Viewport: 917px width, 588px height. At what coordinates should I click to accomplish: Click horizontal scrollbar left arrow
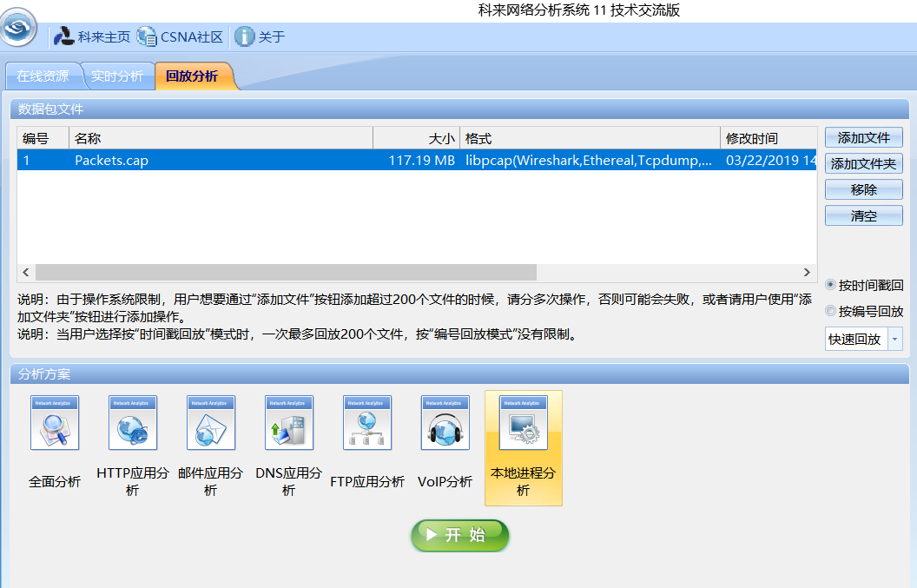[x=26, y=272]
